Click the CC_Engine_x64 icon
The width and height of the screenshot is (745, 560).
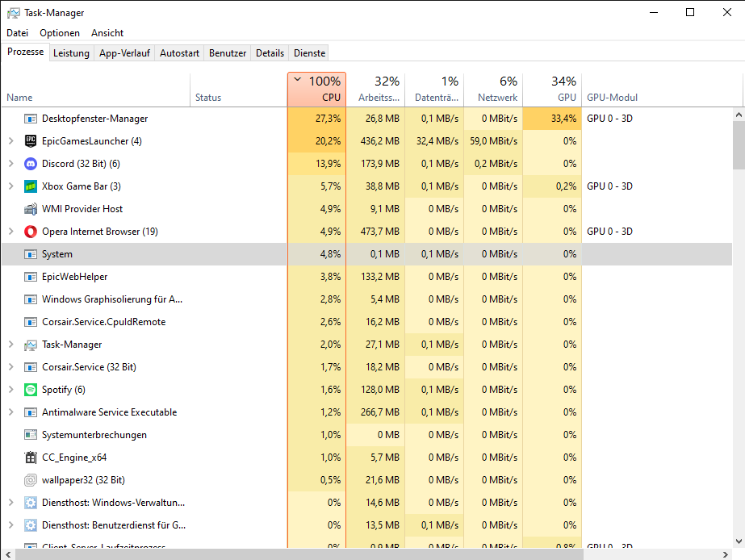coord(31,458)
